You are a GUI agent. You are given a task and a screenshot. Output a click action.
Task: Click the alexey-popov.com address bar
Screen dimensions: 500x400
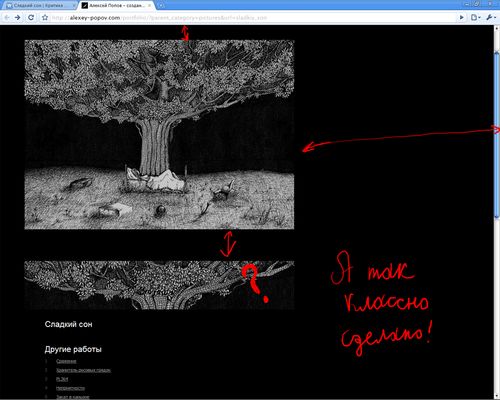[x=253, y=18]
